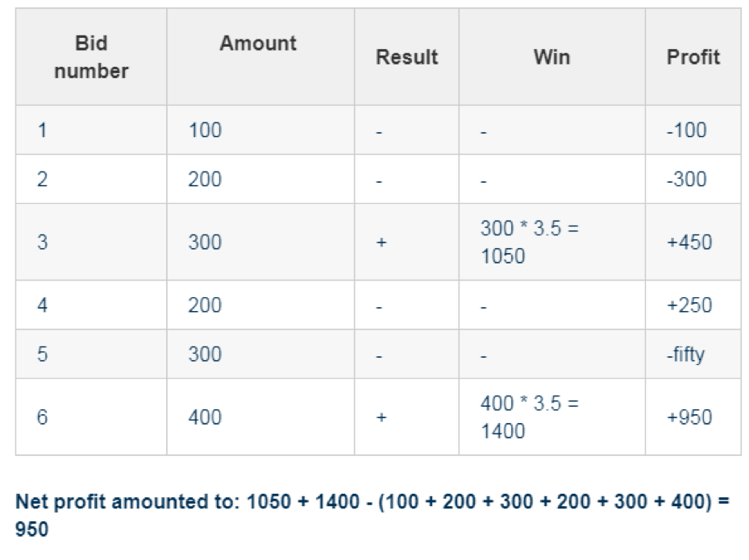Viewport: 749px width, 560px height.
Task: Select the plus result in bid 3 row
Action: [381, 242]
